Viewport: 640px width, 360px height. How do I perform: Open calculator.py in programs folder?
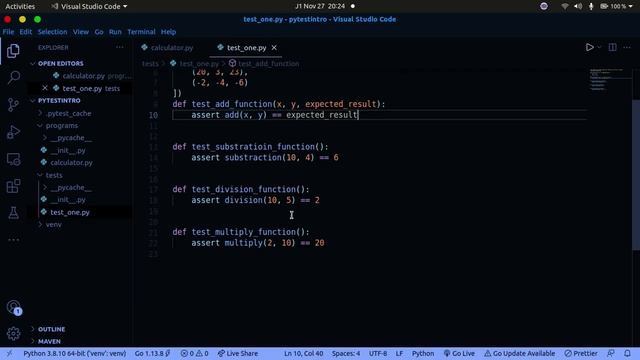71,162
